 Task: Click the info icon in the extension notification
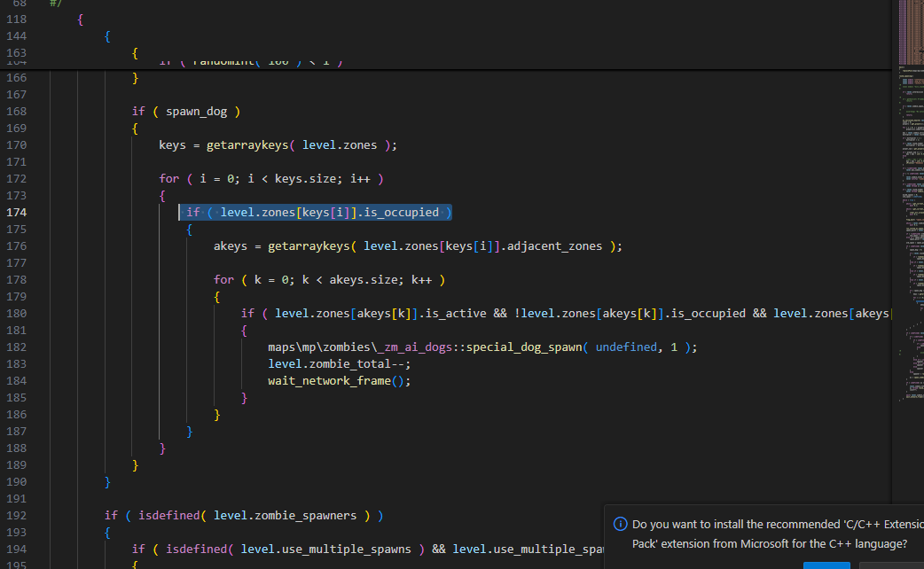point(621,524)
